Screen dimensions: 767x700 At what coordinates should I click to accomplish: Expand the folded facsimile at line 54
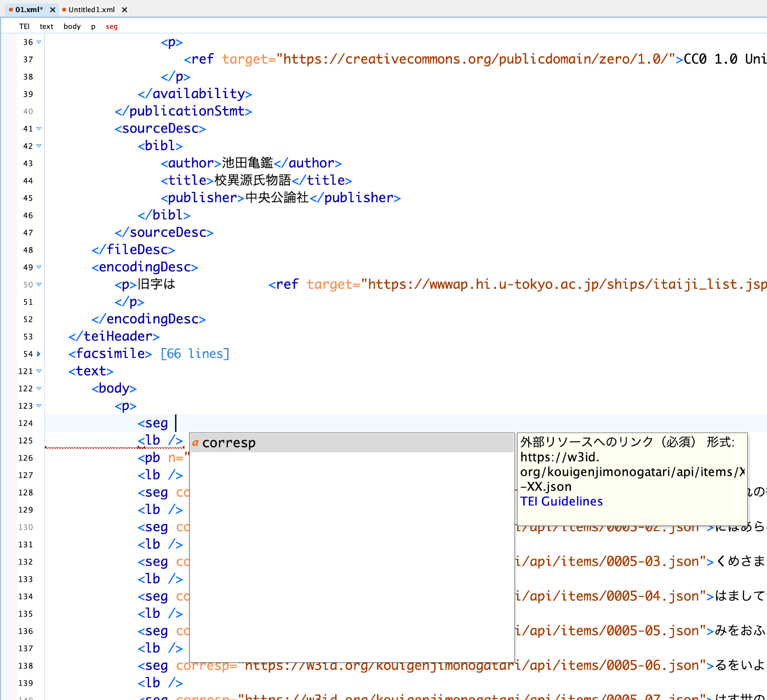click(39, 354)
